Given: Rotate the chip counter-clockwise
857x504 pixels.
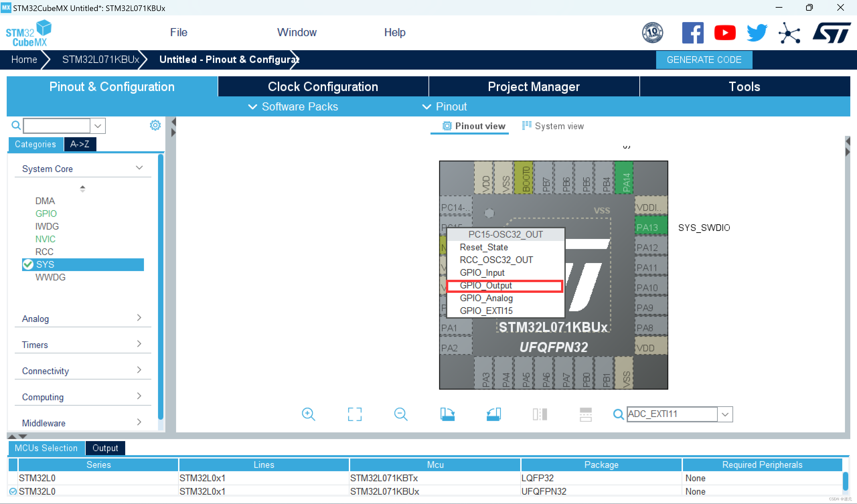Looking at the screenshot, I should [x=493, y=414].
